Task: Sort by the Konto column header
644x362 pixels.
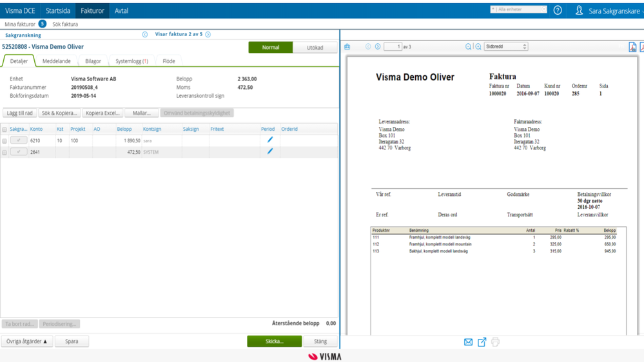Action: click(x=36, y=129)
